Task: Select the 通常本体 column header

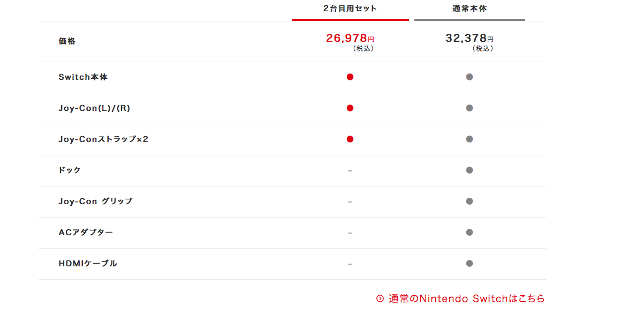Action: 469,9
